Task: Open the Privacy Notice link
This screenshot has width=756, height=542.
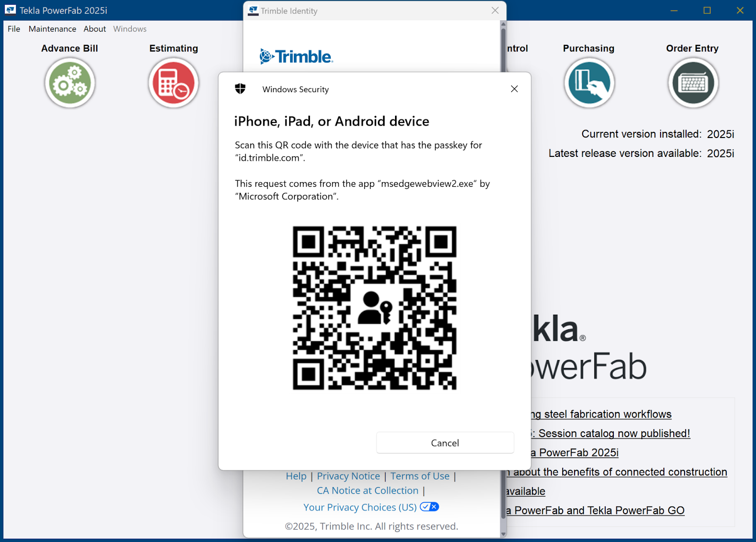Action: [348, 476]
